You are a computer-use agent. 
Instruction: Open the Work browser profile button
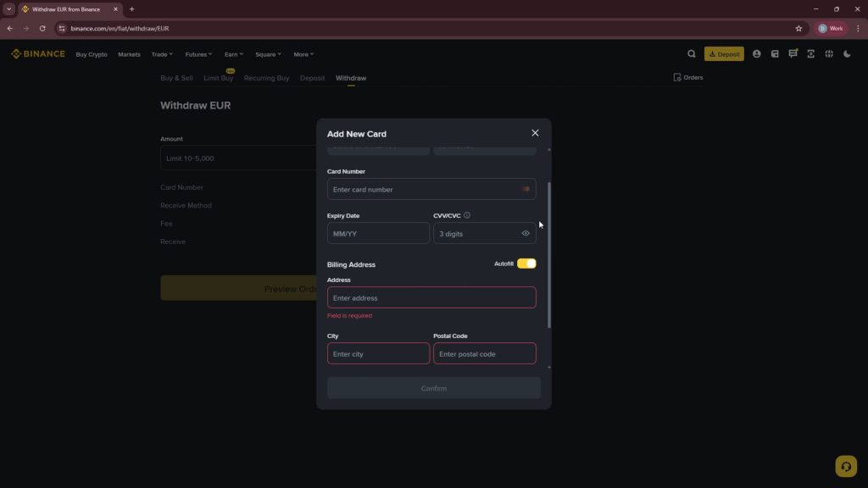tap(831, 28)
